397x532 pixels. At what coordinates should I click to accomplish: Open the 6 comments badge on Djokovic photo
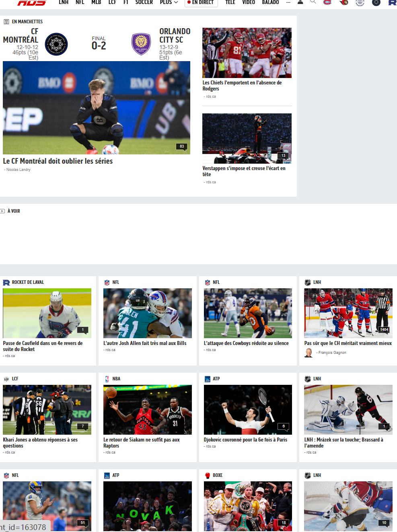click(x=284, y=426)
